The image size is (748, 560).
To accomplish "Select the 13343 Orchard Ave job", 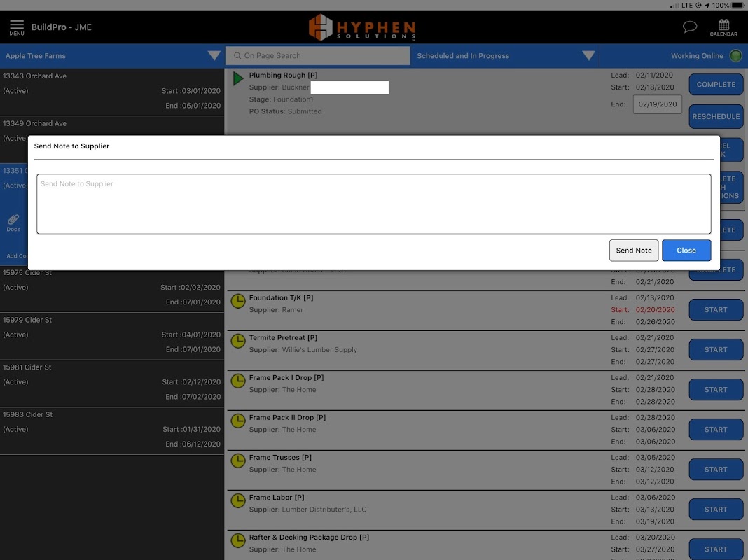I will [112, 92].
